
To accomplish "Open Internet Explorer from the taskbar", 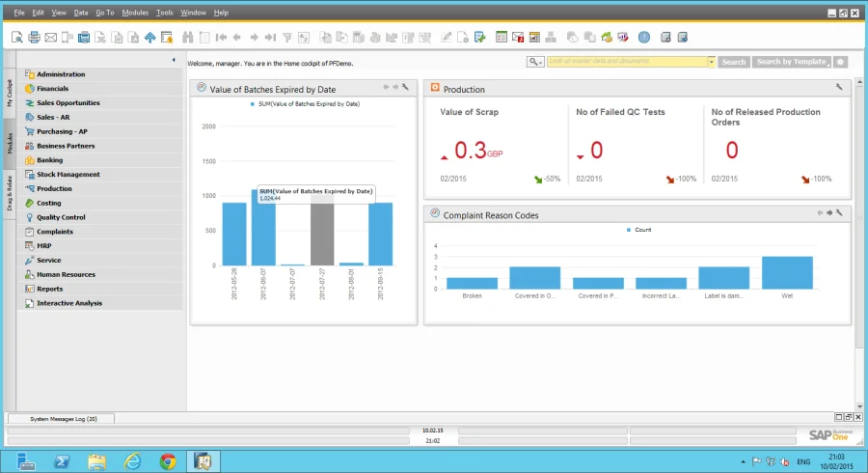I will pyautogui.click(x=132, y=460).
